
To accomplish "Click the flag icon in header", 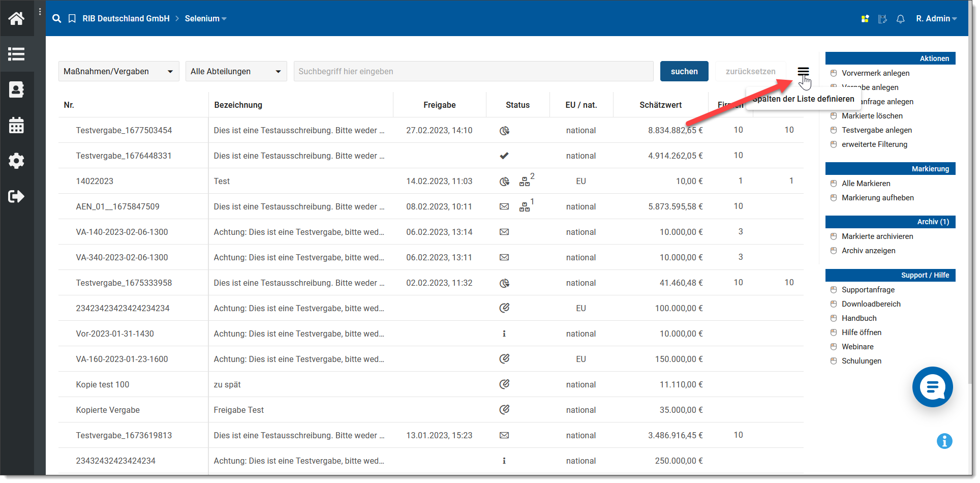I will pyautogui.click(x=882, y=19).
